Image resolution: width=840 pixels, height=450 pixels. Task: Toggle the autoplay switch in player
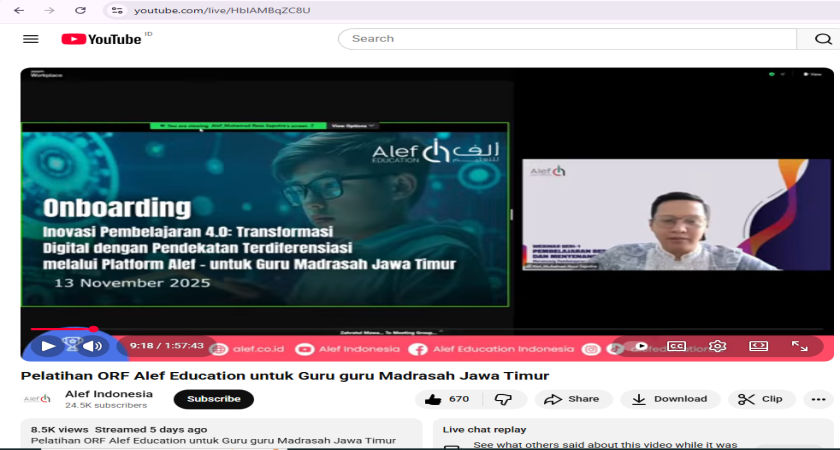[638, 346]
